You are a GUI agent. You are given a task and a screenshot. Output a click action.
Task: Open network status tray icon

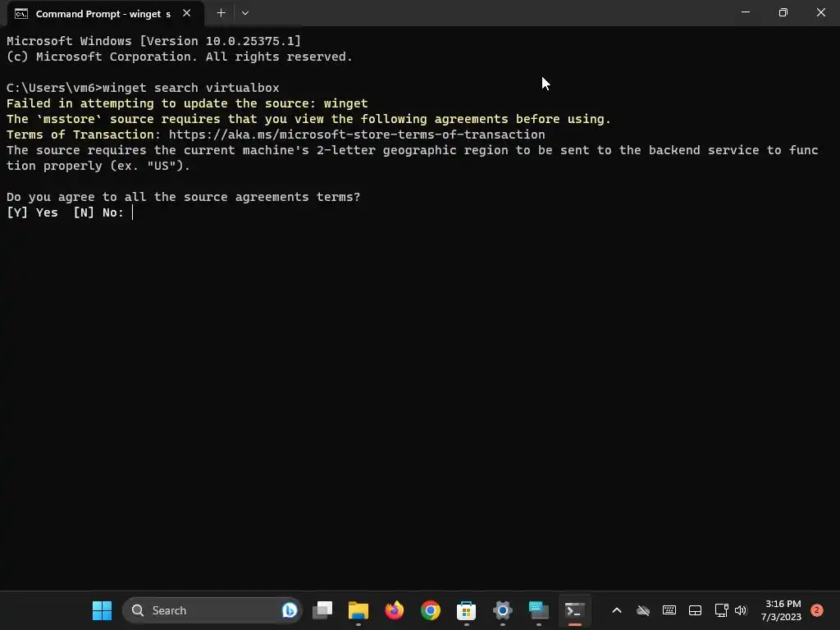point(721,610)
